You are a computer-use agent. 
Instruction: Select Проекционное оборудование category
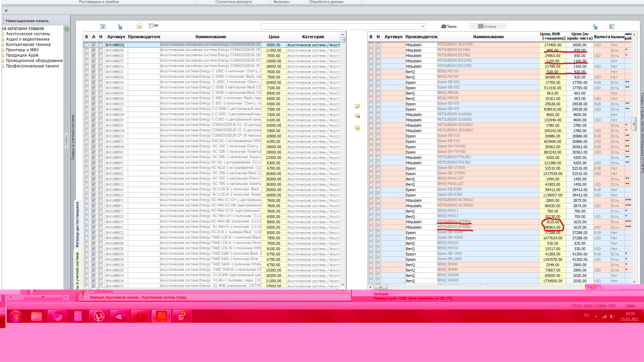[34, 61]
